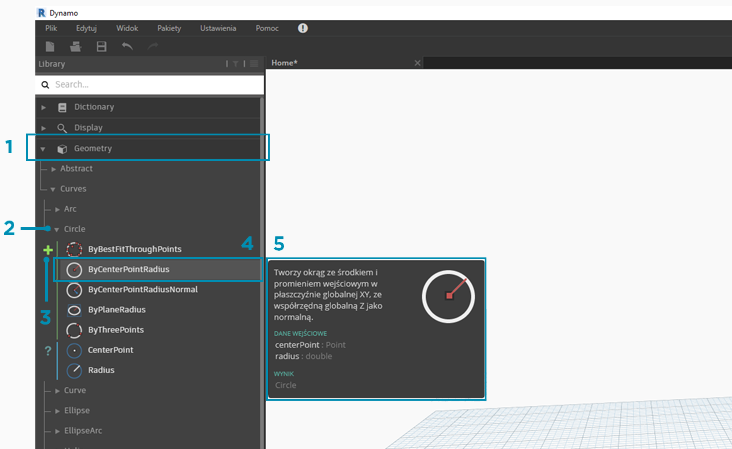Select the ByCenterPointRadiusNormal node label

143,289
